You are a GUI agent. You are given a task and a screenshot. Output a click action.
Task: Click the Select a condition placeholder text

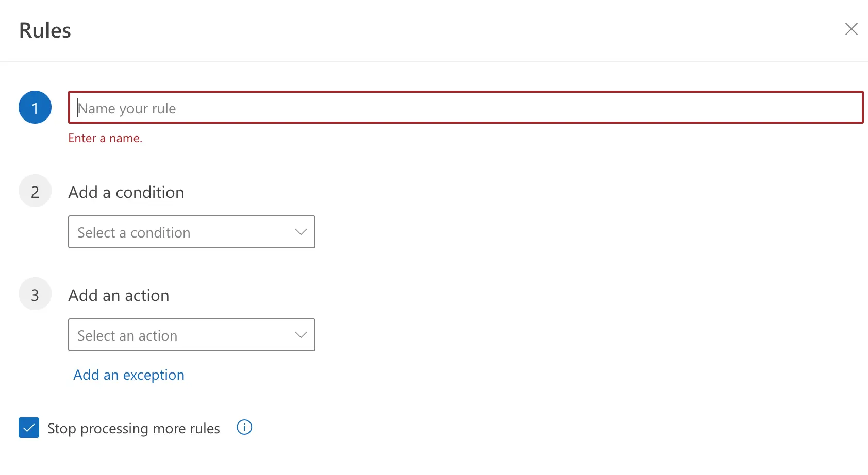134,233
